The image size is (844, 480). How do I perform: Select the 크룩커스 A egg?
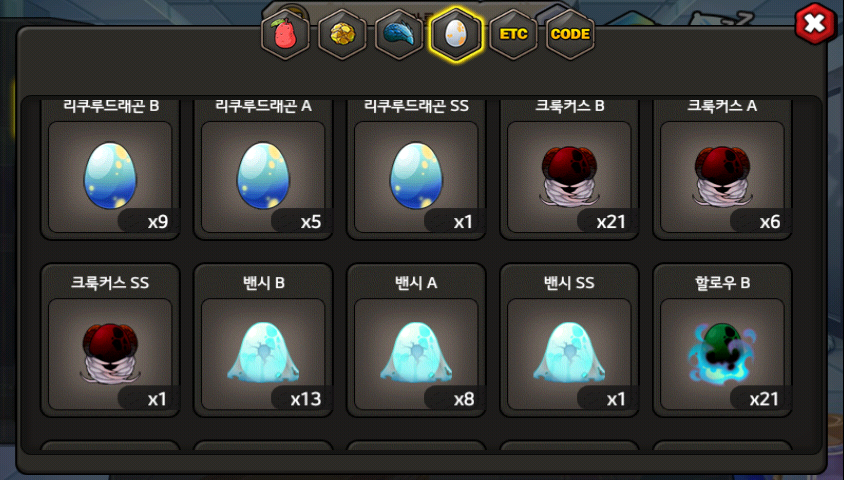click(x=722, y=177)
